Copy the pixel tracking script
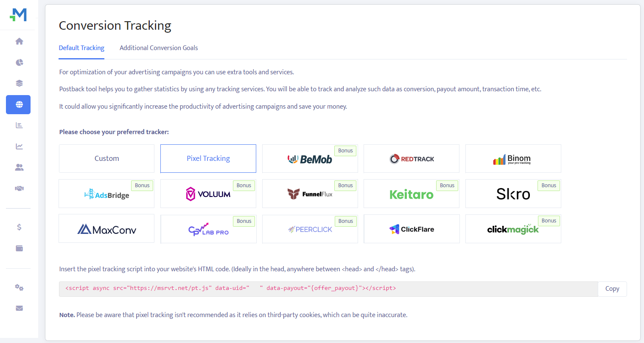644x343 pixels. [x=612, y=289]
